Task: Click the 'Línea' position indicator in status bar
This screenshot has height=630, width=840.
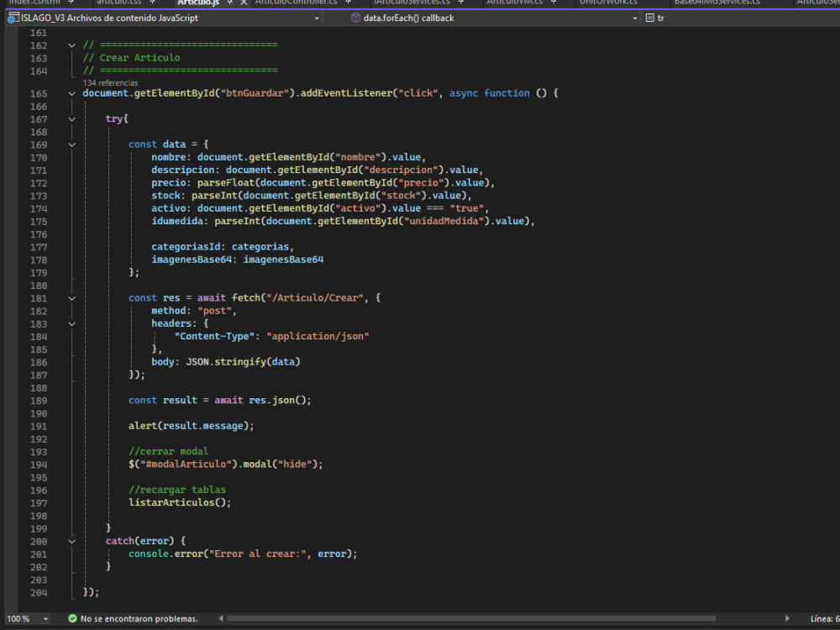Action: [x=825, y=619]
